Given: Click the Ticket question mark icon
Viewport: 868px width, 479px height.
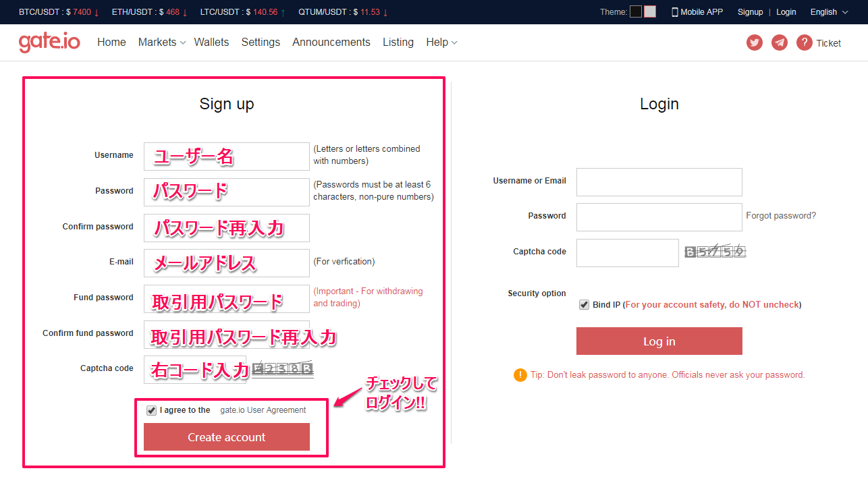Looking at the screenshot, I should 804,43.
